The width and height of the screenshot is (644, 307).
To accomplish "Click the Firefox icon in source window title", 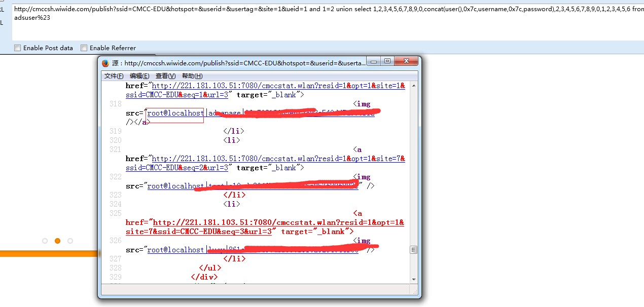I will pyautogui.click(x=105, y=63).
